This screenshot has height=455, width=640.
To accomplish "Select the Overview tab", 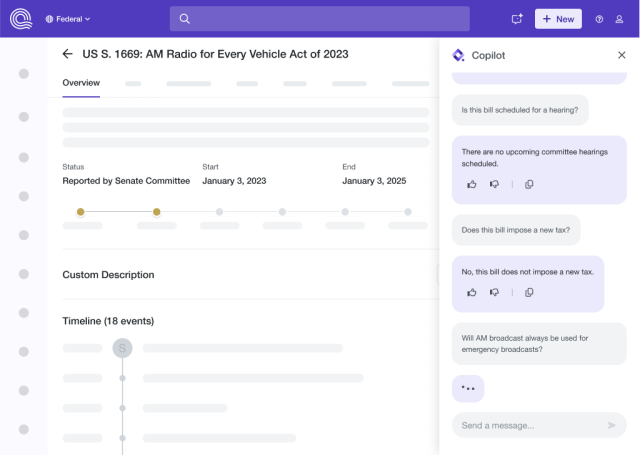I will pos(81,83).
